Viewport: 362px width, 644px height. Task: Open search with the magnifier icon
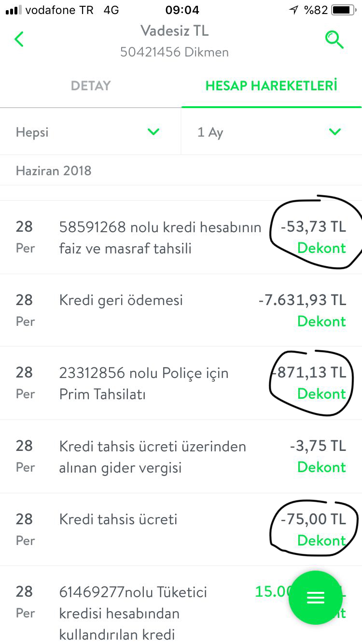334,40
